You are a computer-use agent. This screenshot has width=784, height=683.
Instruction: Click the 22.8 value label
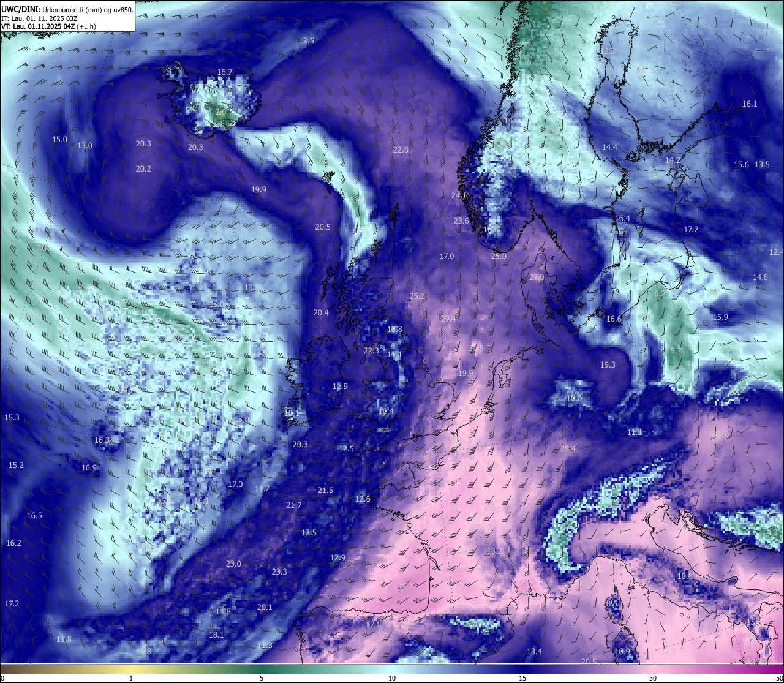[401, 150]
